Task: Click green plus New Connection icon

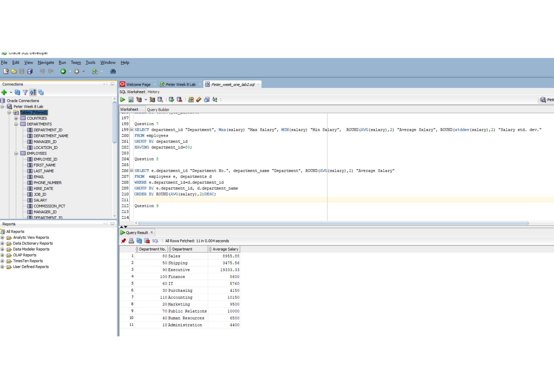Action: click(x=4, y=92)
